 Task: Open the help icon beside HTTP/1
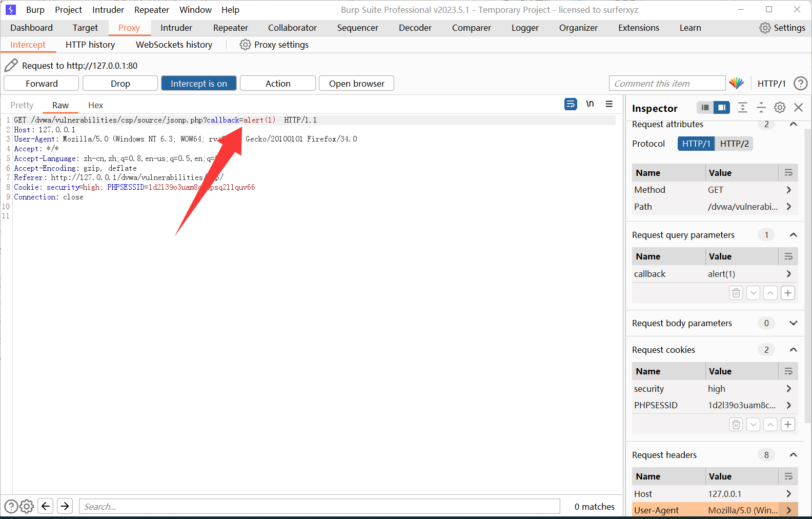(x=800, y=83)
